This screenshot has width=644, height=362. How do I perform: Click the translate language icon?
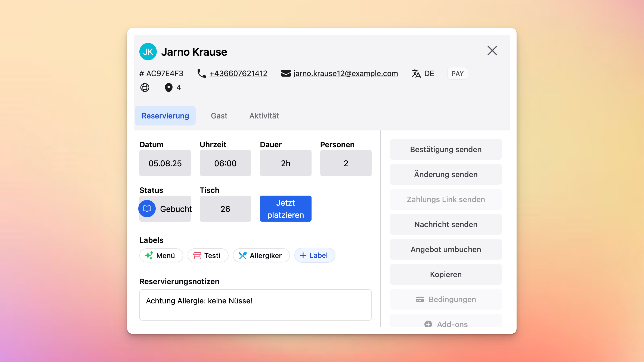pos(416,73)
